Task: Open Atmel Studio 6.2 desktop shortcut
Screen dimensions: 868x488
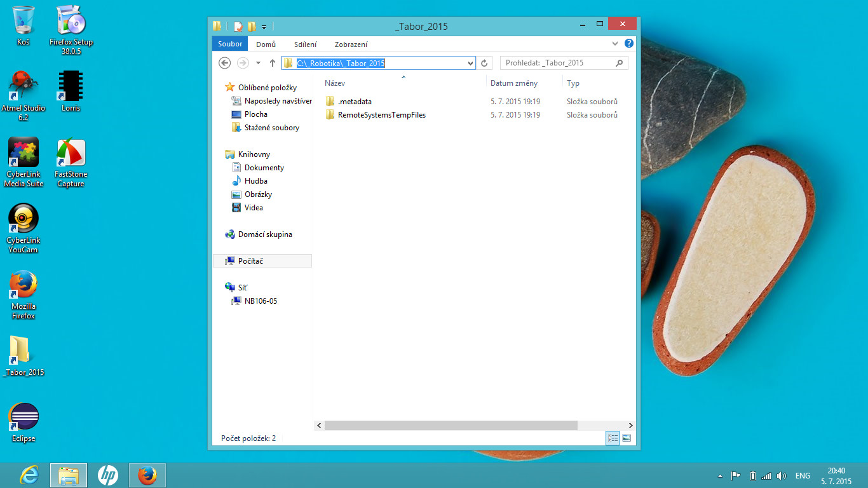Action: (x=24, y=90)
